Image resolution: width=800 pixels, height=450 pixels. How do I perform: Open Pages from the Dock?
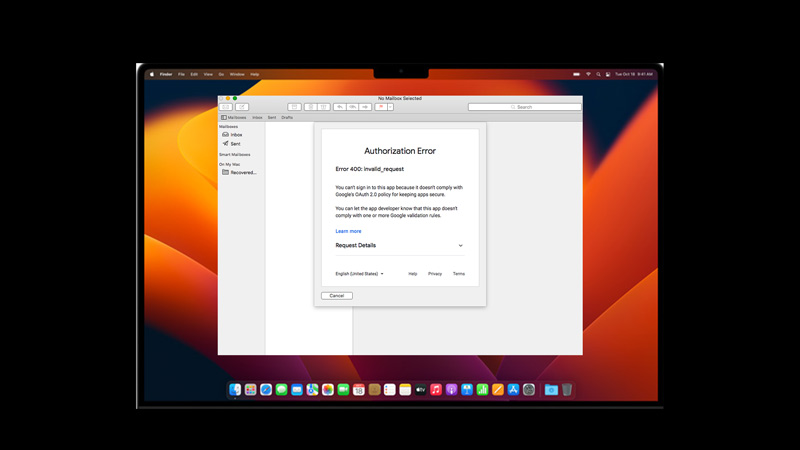tap(498, 390)
